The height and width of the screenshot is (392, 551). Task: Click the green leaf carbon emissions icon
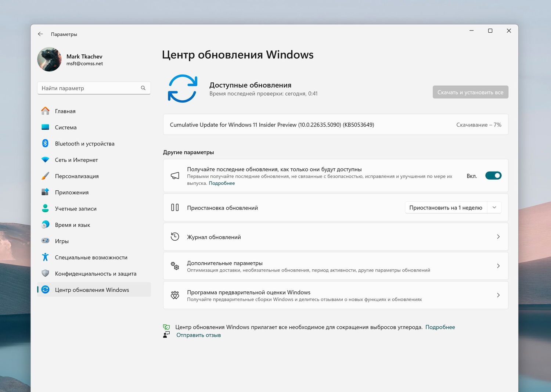[166, 327]
